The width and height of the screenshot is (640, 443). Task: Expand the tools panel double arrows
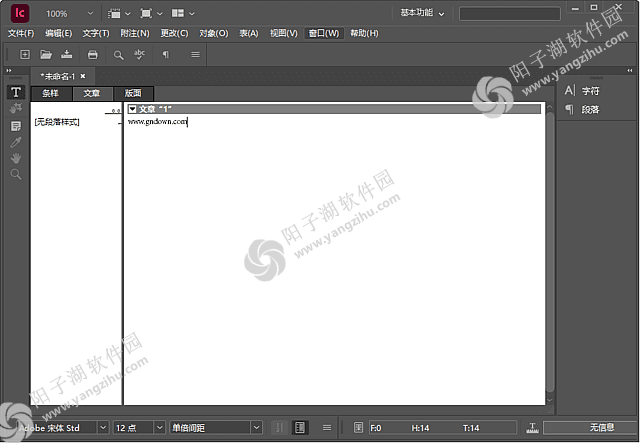(x=9, y=71)
